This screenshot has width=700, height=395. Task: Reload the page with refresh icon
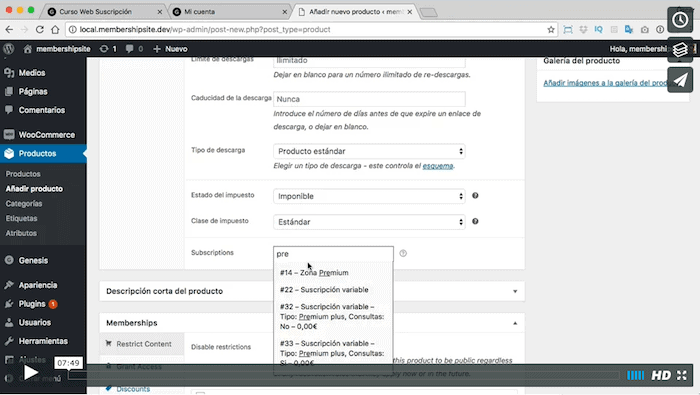pos(40,29)
